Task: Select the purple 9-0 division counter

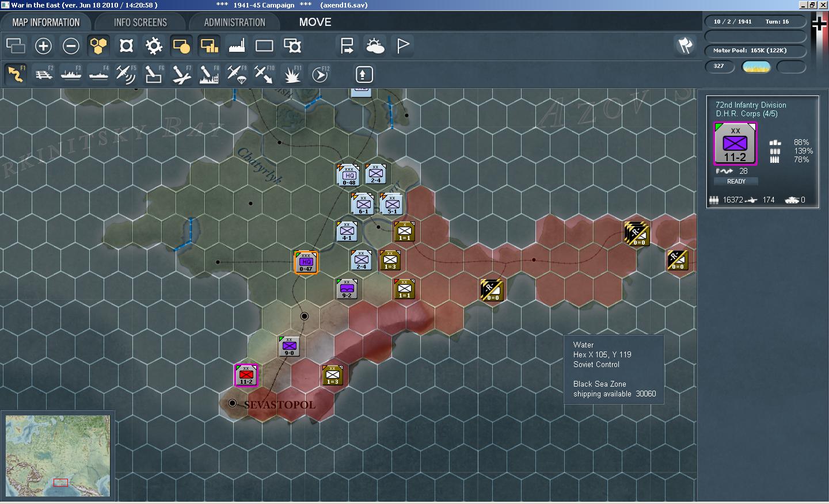Action: click(289, 346)
